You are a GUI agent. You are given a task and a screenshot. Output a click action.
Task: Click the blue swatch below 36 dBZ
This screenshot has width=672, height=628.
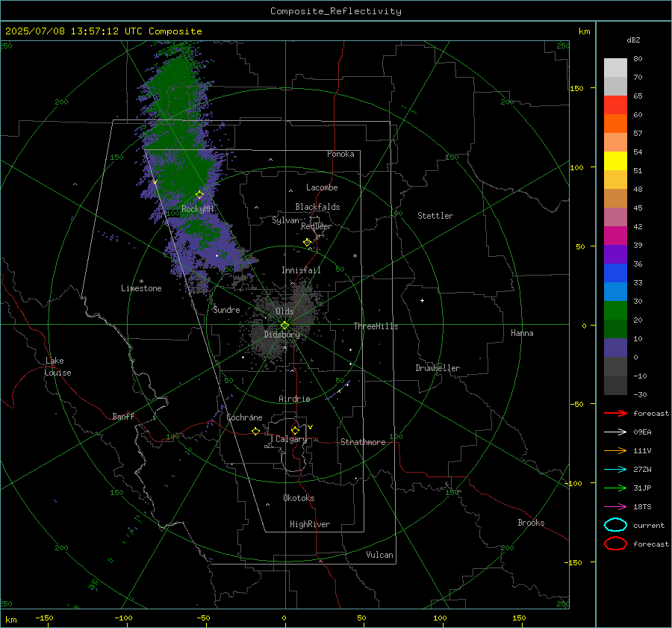click(x=615, y=273)
